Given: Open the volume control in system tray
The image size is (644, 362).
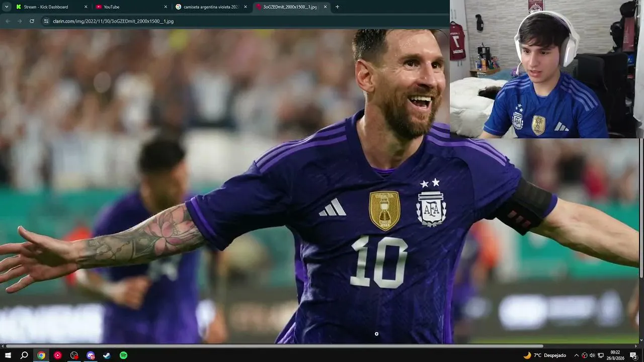Looking at the screenshot, I should click(x=592, y=355).
